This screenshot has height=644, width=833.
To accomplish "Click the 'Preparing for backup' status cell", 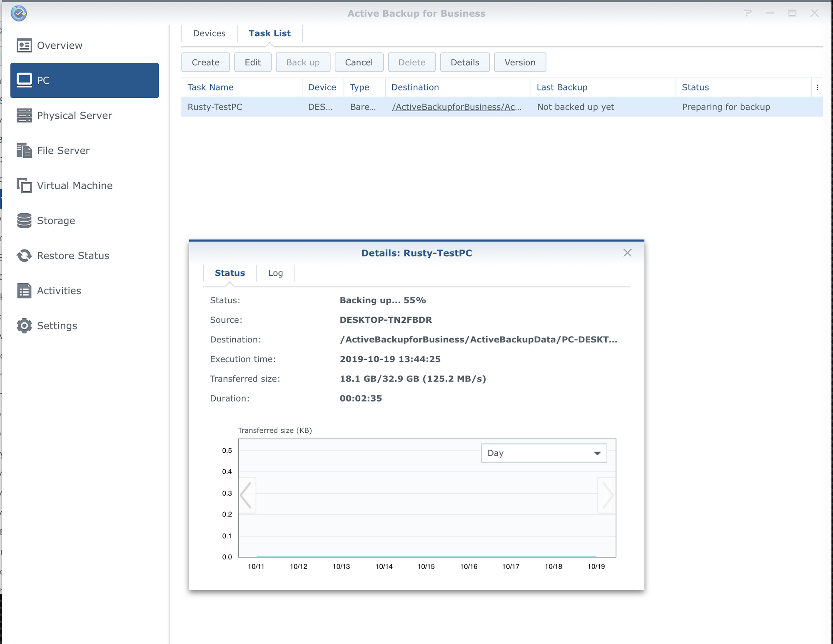I will click(x=726, y=107).
